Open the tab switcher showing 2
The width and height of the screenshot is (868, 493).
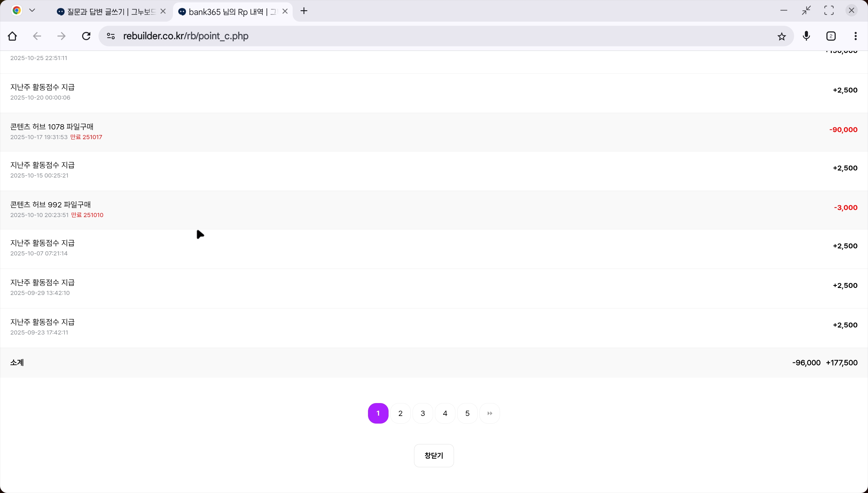(831, 36)
